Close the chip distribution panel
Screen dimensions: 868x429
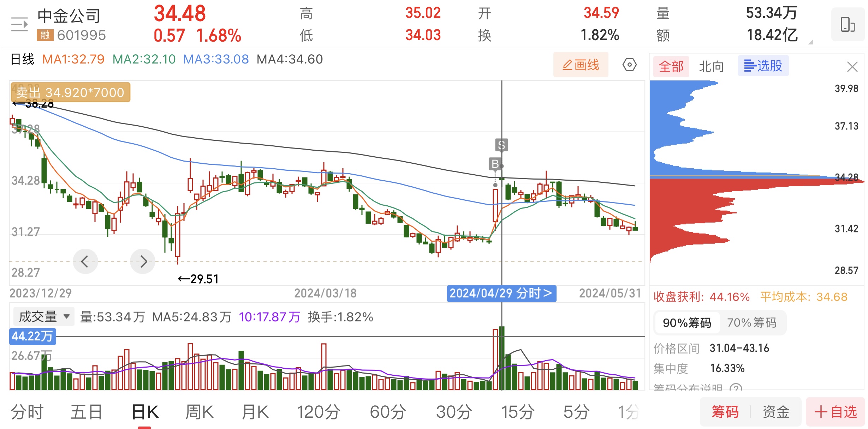852,66
